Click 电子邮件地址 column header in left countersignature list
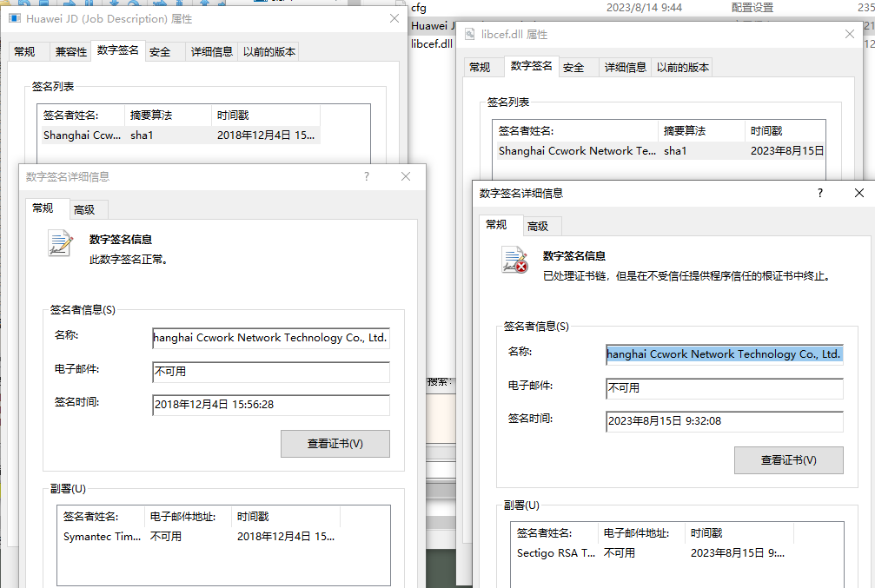875x588 pixels. coord(188,517)
